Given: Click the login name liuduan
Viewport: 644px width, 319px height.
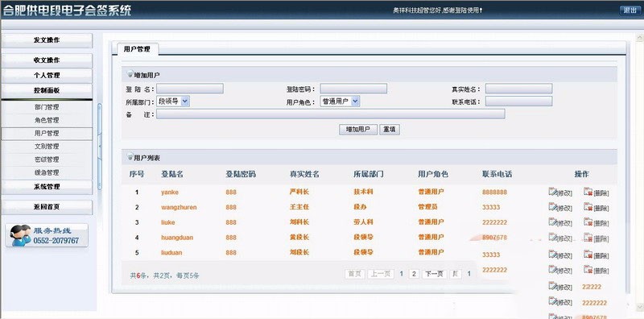Looking at the screenshot, I should 171,253.
